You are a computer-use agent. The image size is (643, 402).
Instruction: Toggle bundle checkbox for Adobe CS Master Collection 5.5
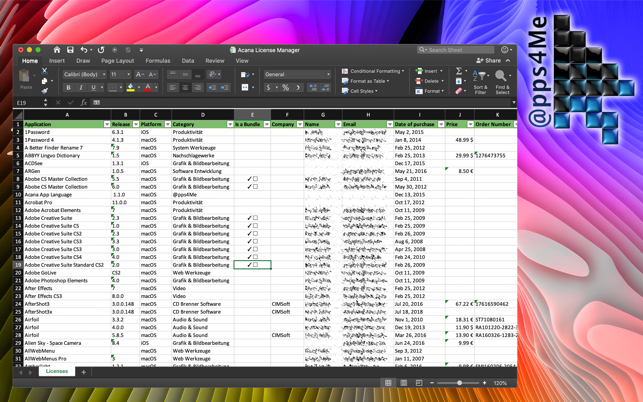click(x=255, y=179)
